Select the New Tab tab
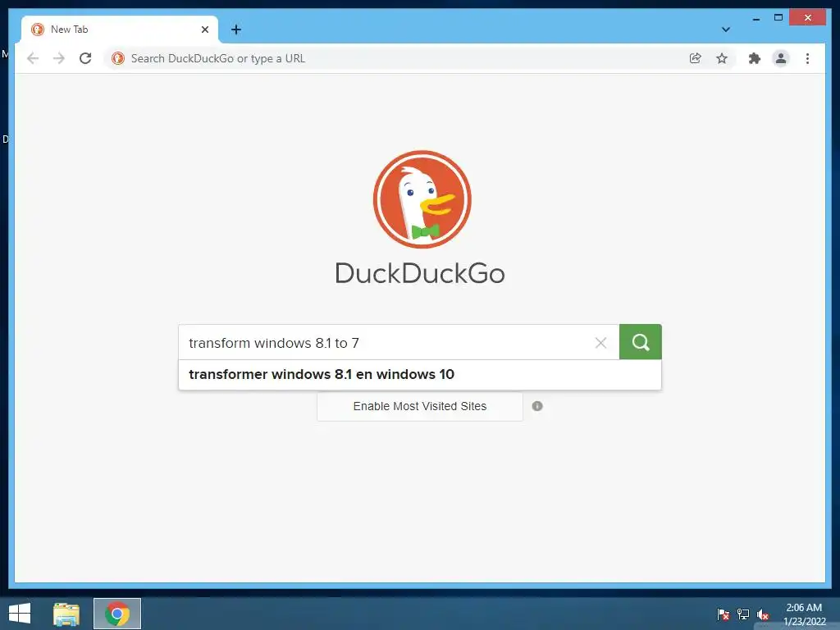This screenshot has height=630, width=840. [120, 30]
